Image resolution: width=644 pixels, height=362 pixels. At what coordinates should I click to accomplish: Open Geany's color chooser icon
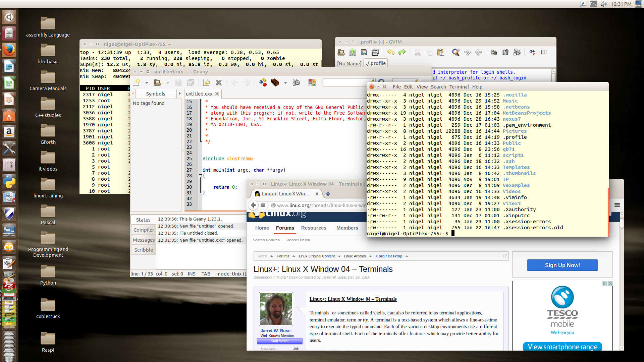click(x=312, y=82)
